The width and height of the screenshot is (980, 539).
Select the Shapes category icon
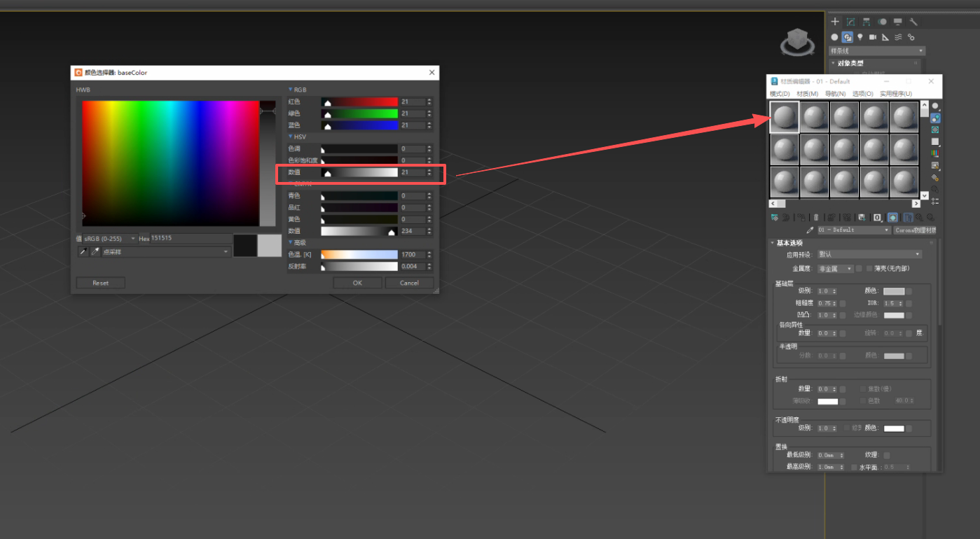click(x=848, y=37)
